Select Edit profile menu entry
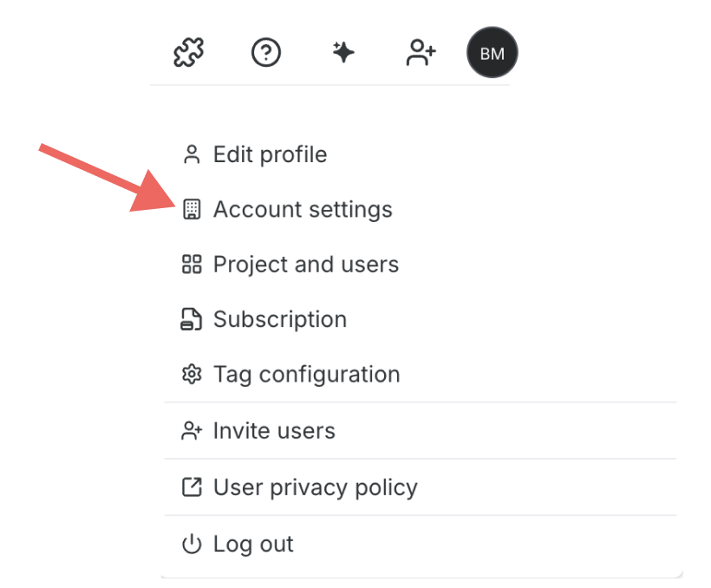Screen dimensions: 711x588 click(x=421, y=154)
